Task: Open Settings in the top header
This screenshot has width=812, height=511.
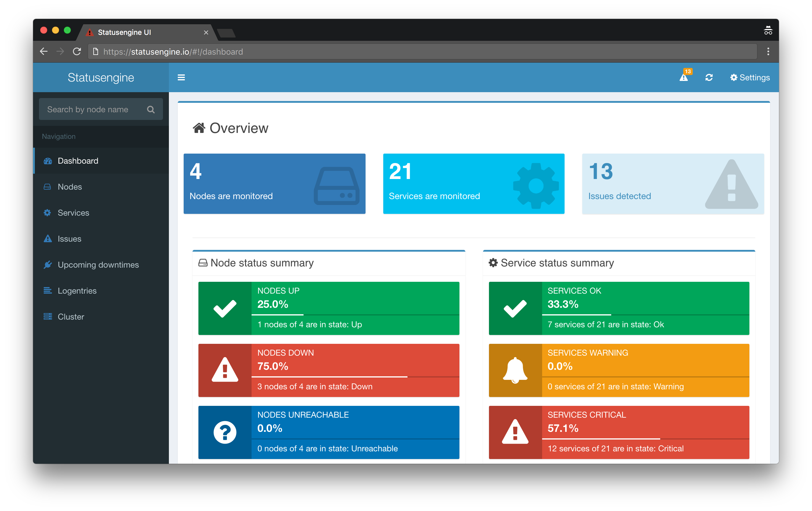Action: click(x=750, y=78)
